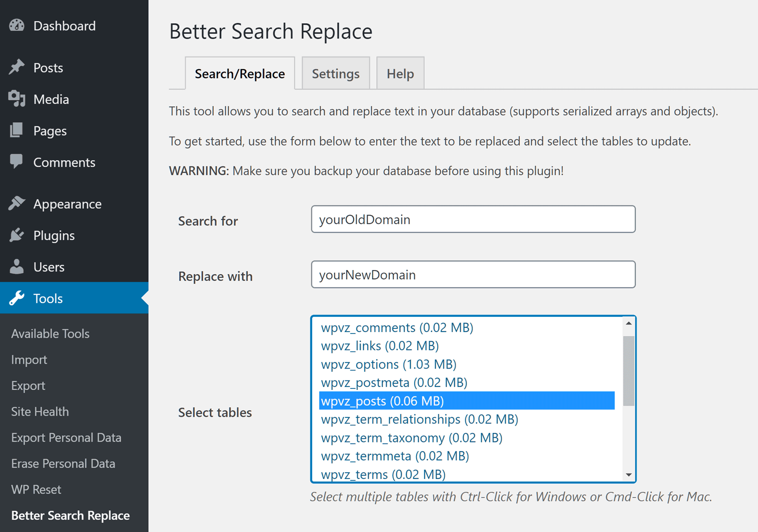Open the WP Reset link
This screenshot has height=532, width=758.
coord(36,490)
